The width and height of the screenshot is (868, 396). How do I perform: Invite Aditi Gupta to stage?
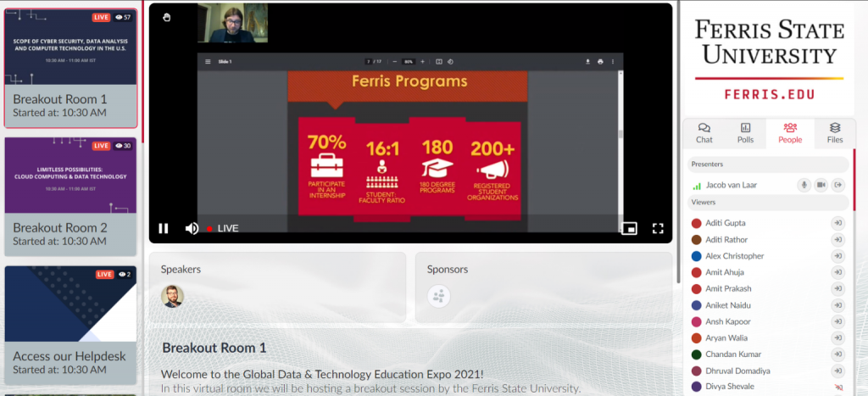[838, 223]
